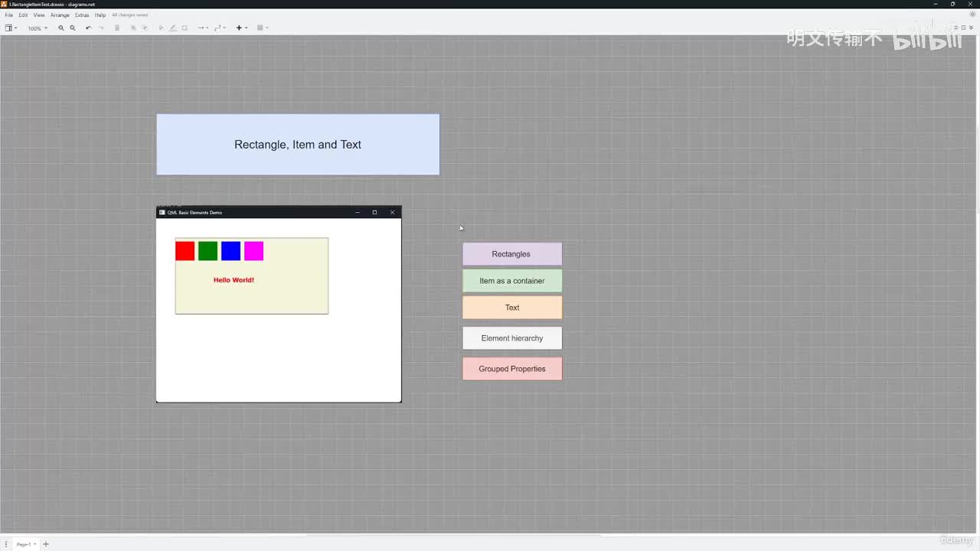This screenshot has width=980, height=551.
Task: Open the Edit menu
Action: (23, 15)
